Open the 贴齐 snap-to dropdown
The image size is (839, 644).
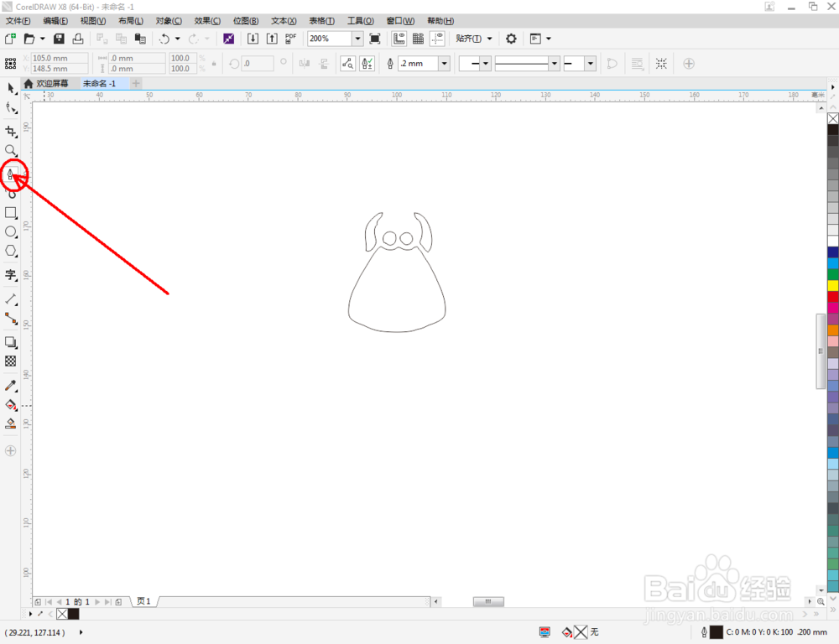click(473, 39)
